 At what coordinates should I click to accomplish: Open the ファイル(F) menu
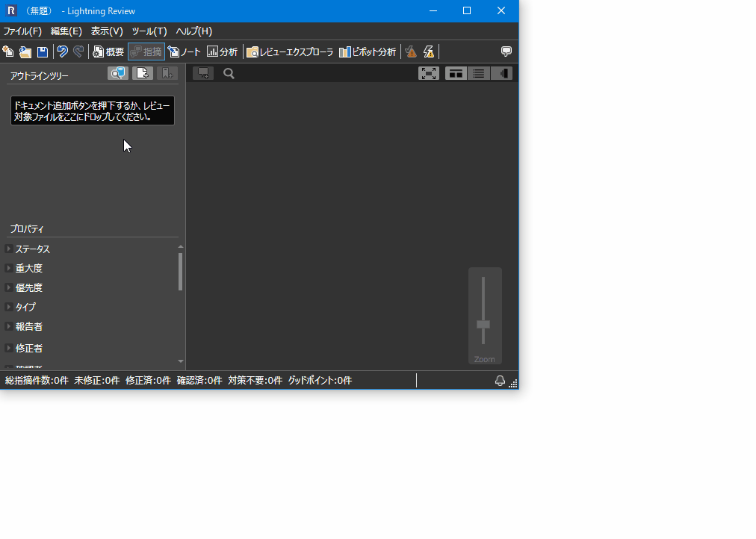click(x=22, y=31)
